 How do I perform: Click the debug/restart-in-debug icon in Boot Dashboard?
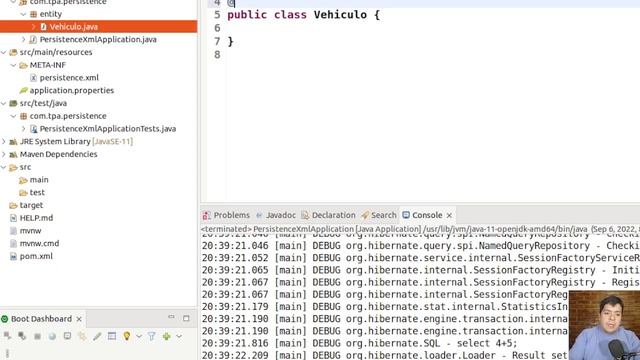click(x=22, y=336)
